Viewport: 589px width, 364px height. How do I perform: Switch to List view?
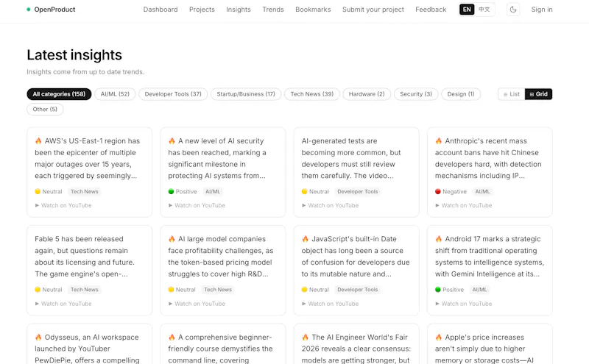(x=512, y=94)
